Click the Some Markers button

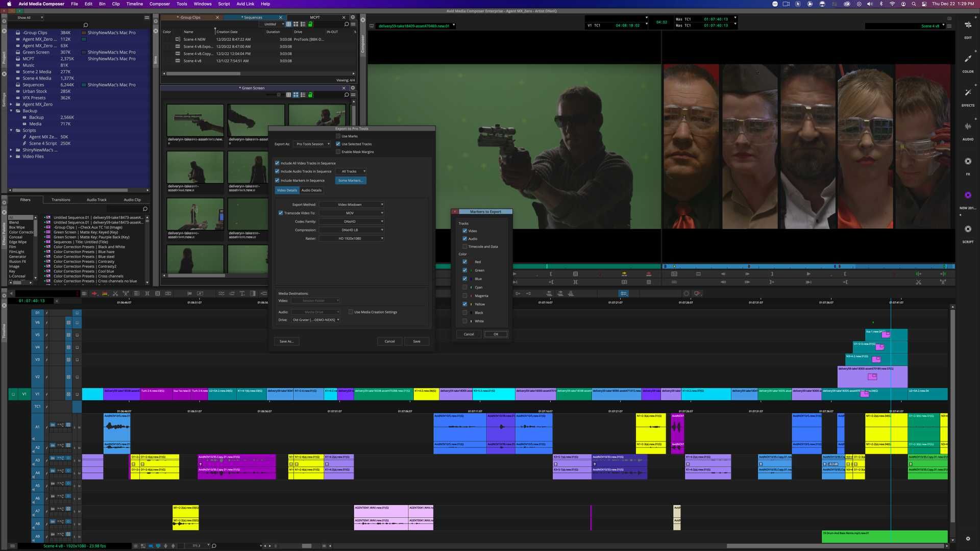point(350,180)
